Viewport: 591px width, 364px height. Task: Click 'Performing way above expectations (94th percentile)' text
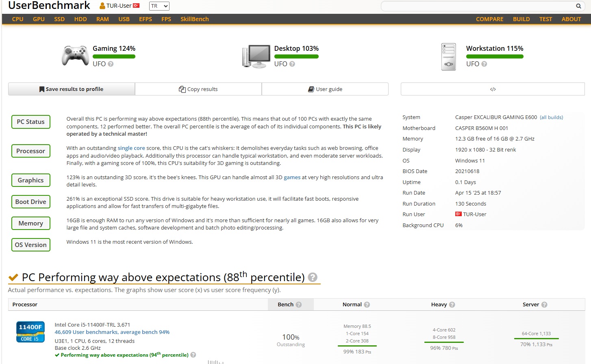tap(124, 355)
